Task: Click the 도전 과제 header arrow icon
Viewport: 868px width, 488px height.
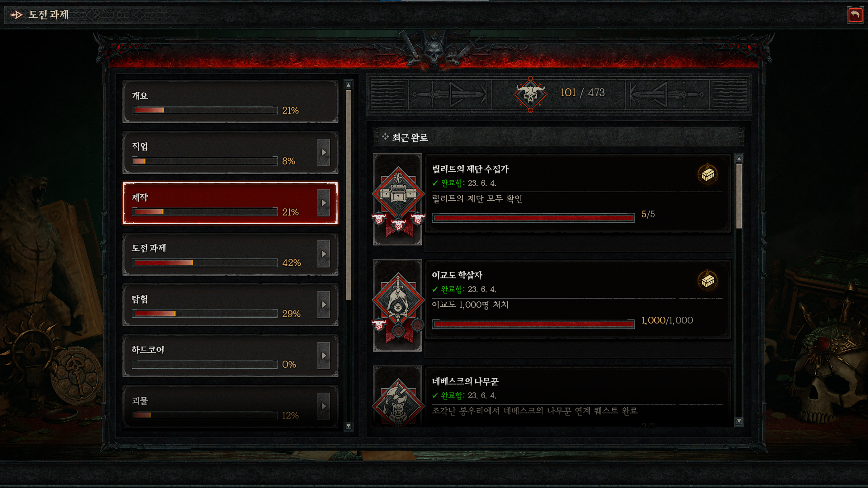Action: [16, 15]
